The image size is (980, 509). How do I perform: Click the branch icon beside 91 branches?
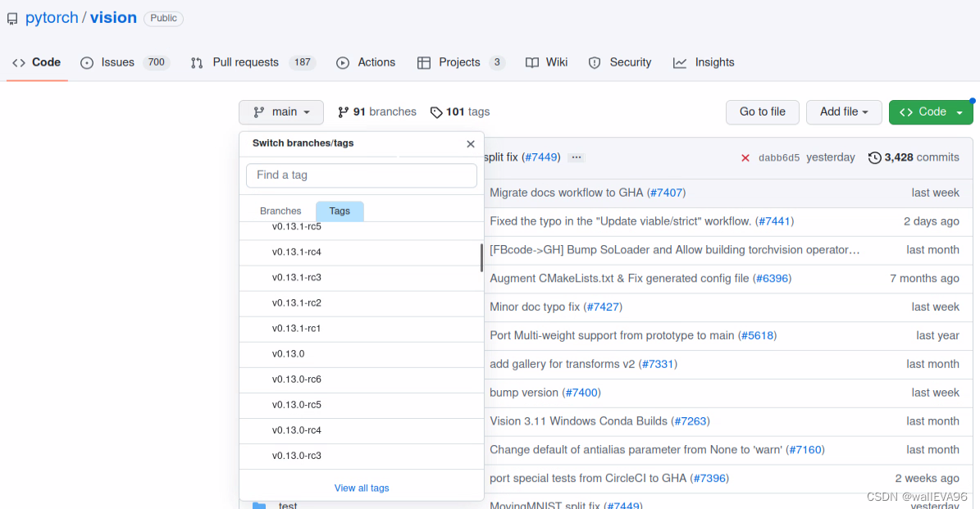pos(343,112)
